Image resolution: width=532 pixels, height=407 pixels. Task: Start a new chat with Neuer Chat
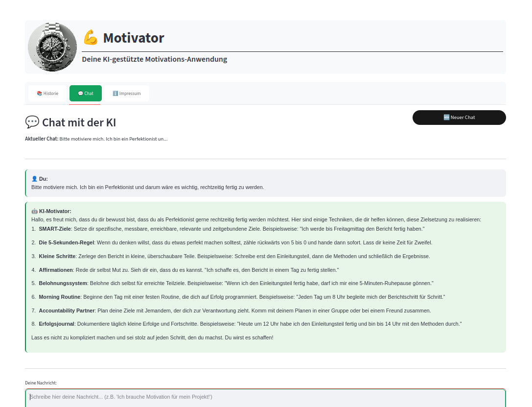(x=459, y=118)
